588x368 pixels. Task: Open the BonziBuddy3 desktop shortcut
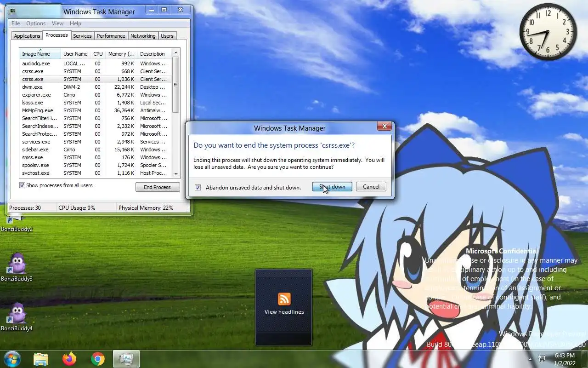[17, 267]
